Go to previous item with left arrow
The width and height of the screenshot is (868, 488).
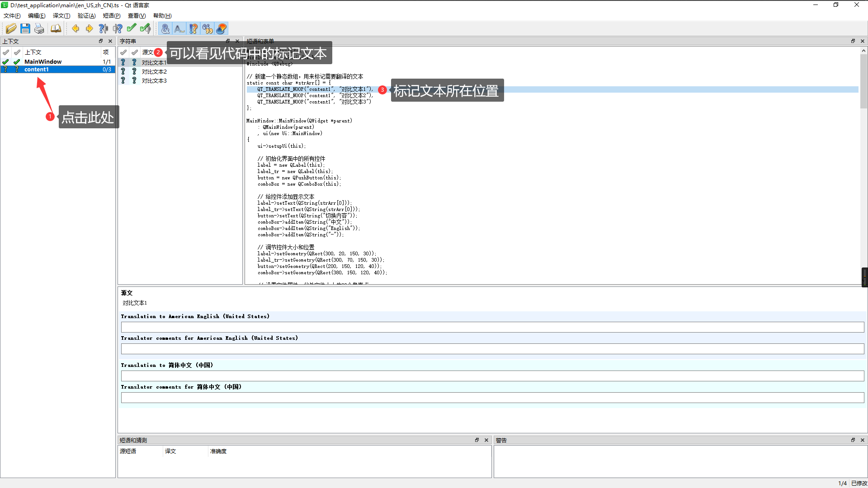75,29
